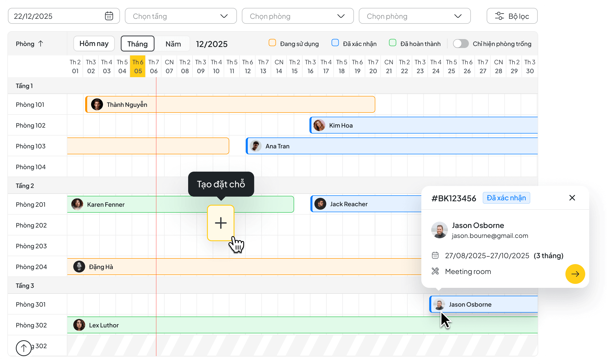Click Kim Hoa's avatar photo
Image resolution: width=607 pixels, height=364 pixels.
tap(319, 125)
